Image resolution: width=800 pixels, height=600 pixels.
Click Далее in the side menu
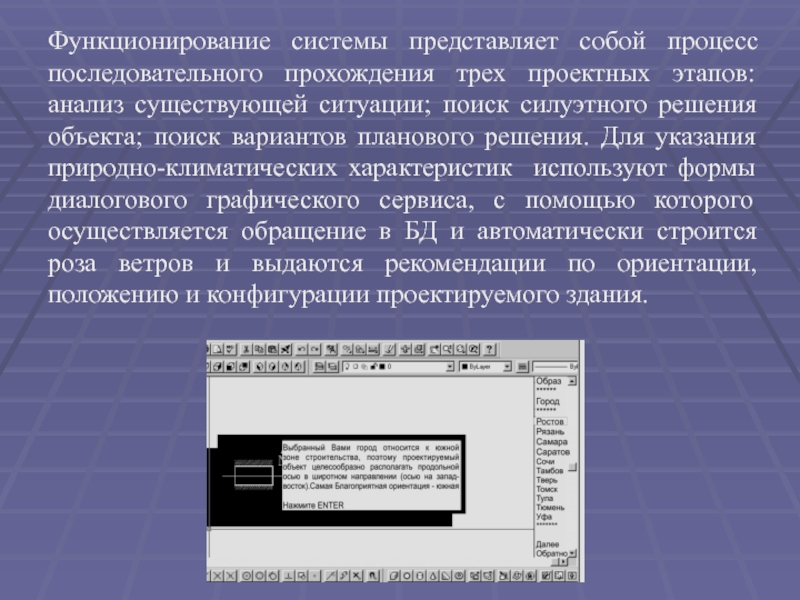point(547,544)
